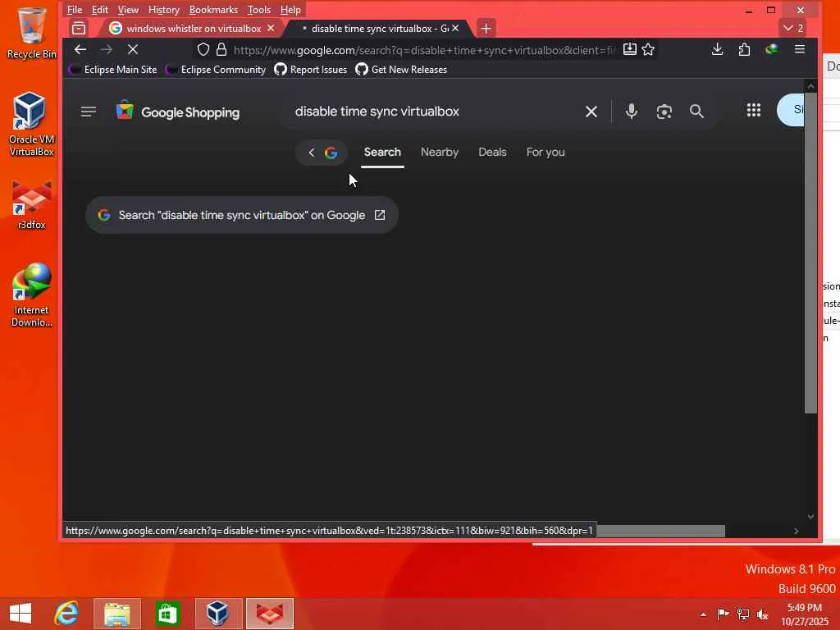840x630 pixels.
Task: Select Nearby tab
Action: pyautogui.click(x=440, y=153)
